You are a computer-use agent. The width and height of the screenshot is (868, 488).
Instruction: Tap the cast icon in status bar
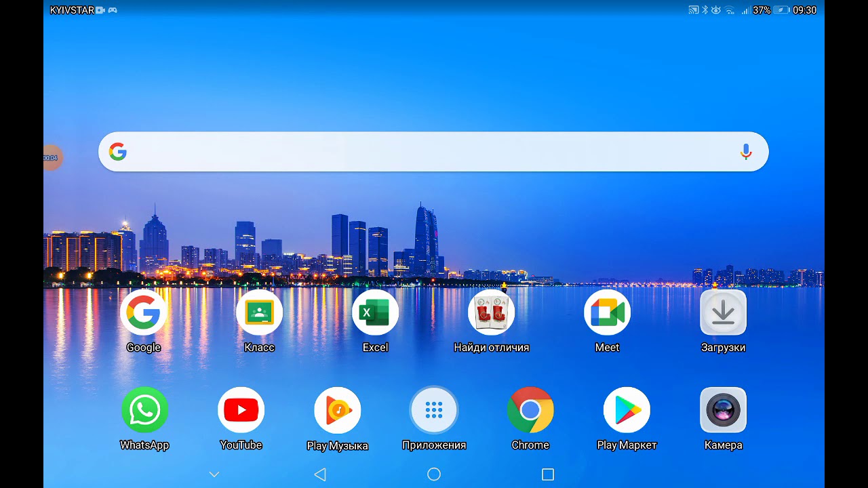pos(694,10)
